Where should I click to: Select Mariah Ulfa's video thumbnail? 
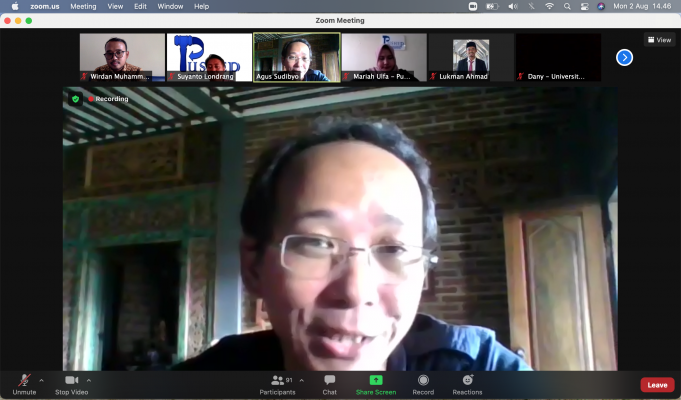point(384,57)
